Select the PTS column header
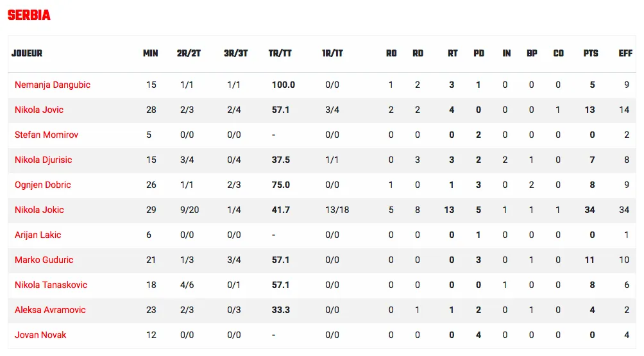This screenshot has width=644, height=356. [591, 54]
